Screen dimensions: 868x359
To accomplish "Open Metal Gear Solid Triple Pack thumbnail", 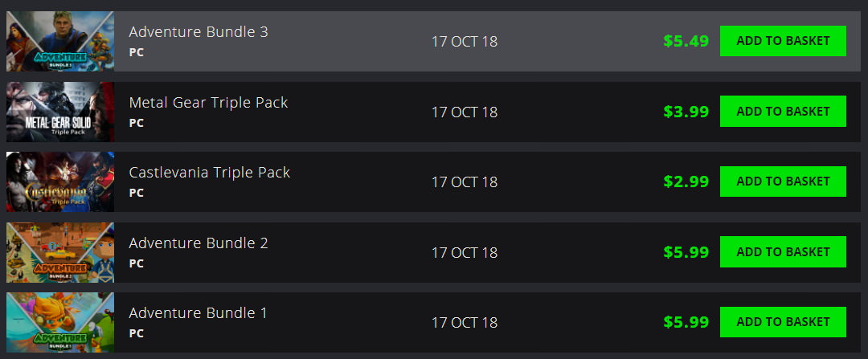I will (x=60, y=112).
